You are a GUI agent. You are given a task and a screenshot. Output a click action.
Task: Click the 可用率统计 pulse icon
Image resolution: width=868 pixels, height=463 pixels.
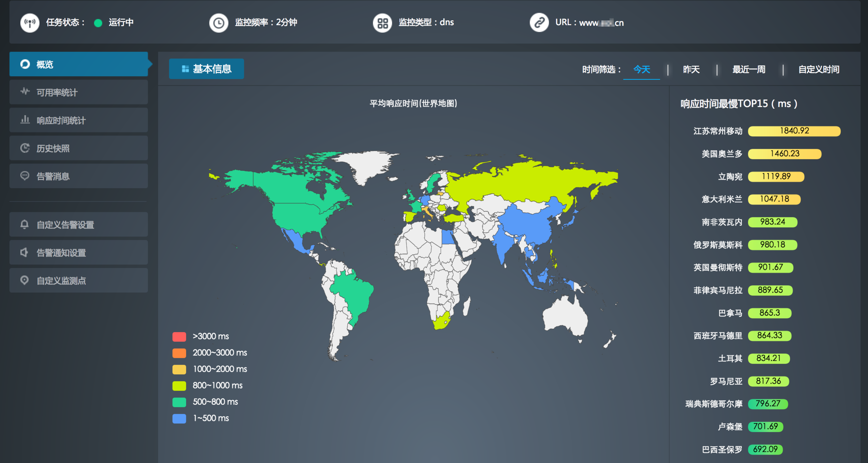(25, 91)
